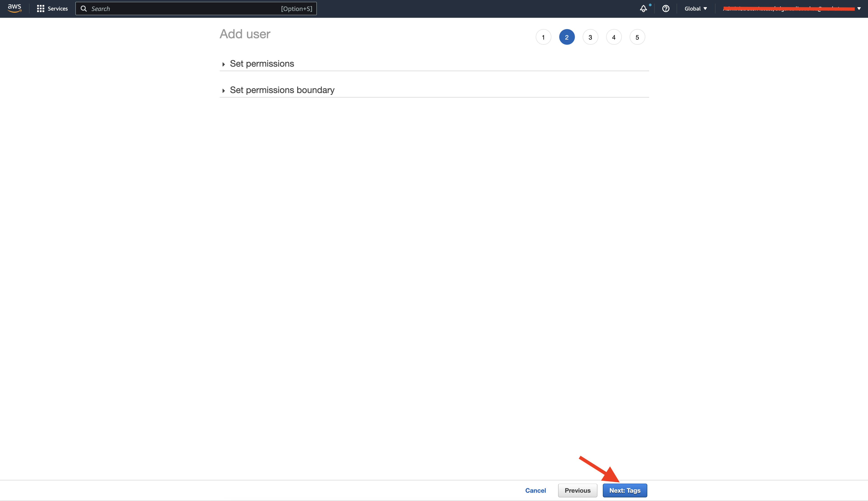Viewport: 868px width, 501px height.
Task: Click the search magnifier icon
Action: click(84, 8)
